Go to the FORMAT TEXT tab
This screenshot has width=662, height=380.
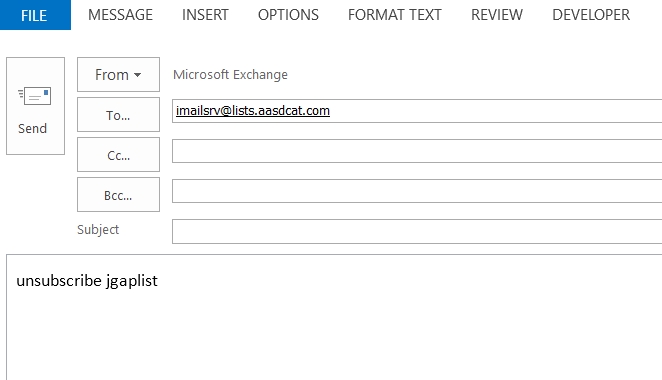pos(395,15)
